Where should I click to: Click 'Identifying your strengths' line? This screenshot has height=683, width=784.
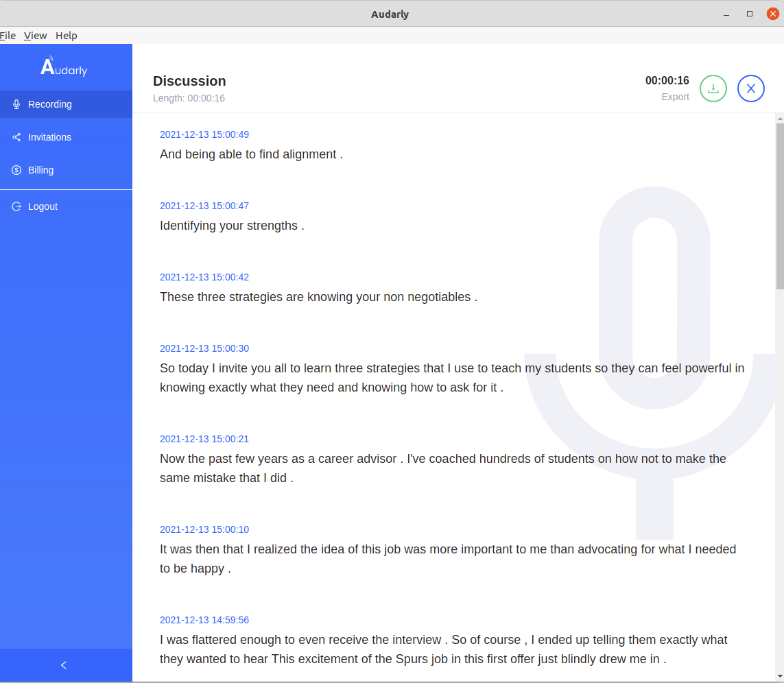232,226
